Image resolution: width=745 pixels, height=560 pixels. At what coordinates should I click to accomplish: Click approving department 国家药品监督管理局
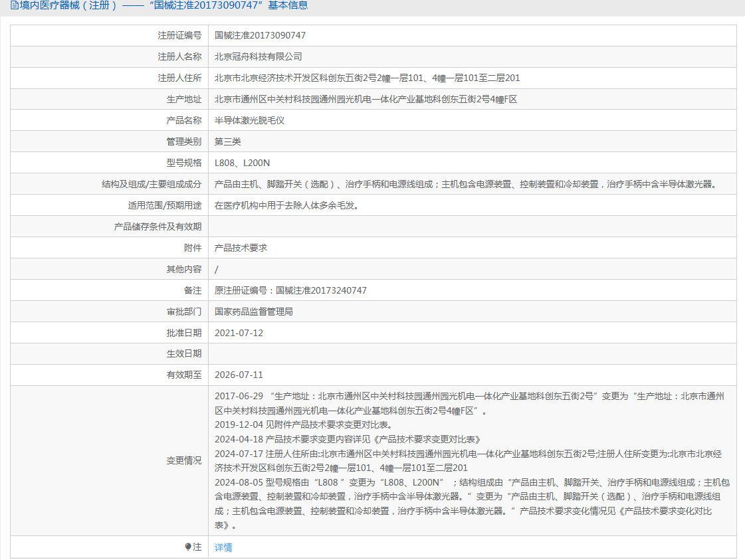point(254,312)
